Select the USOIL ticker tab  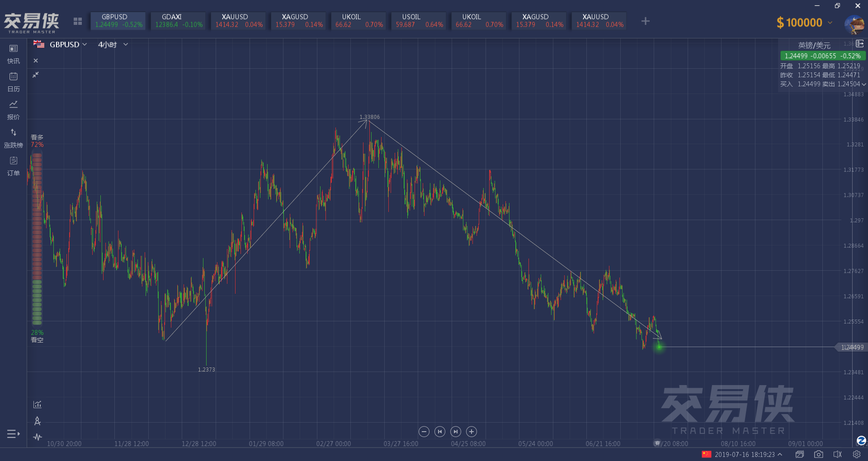point(419,21)
